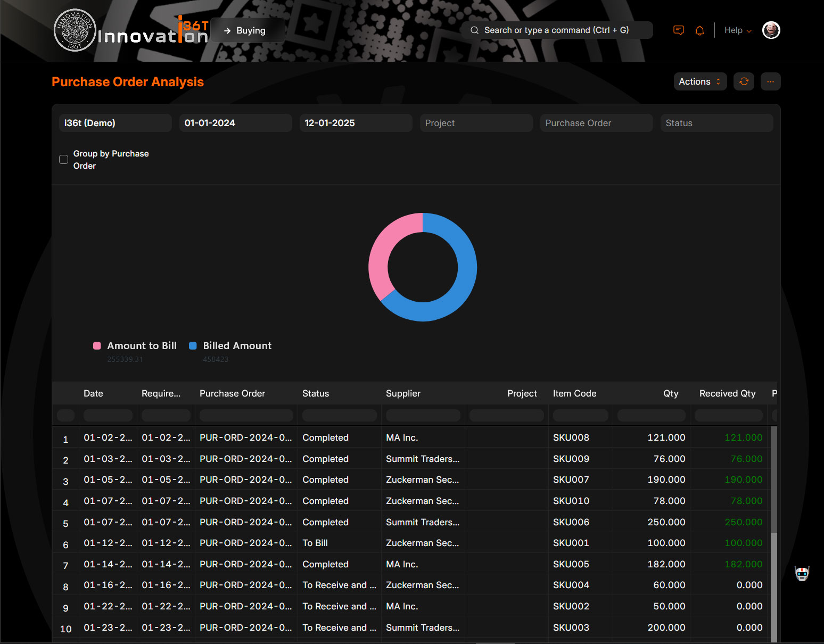The height and width of the screenshot is (644, 824).
Task: Open the notifications bell
Action: click(x=699, y=30)
